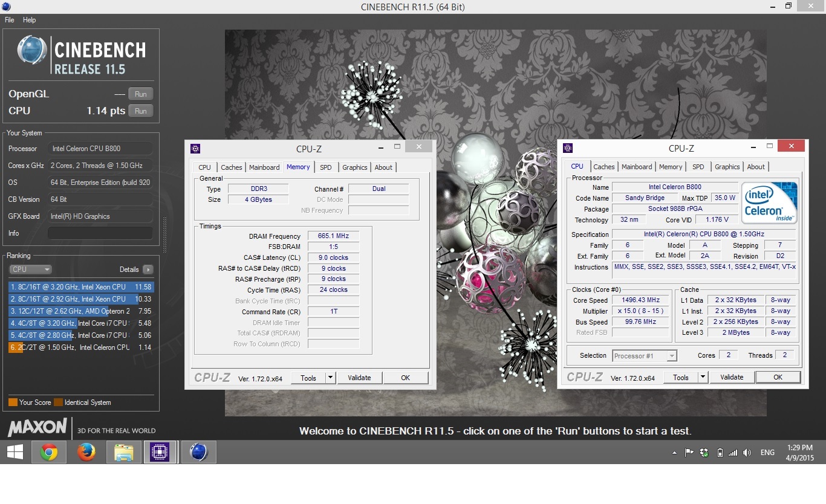
Task: Click OK in Memory CPU-Z window
Action: [x=405, y=378]
